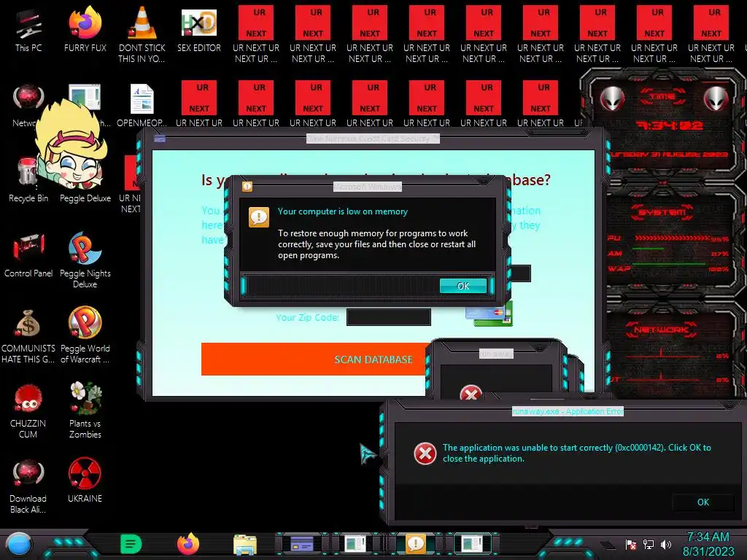
Task: Click the Start orb on the taskbar
Action: tap(19, 545)
